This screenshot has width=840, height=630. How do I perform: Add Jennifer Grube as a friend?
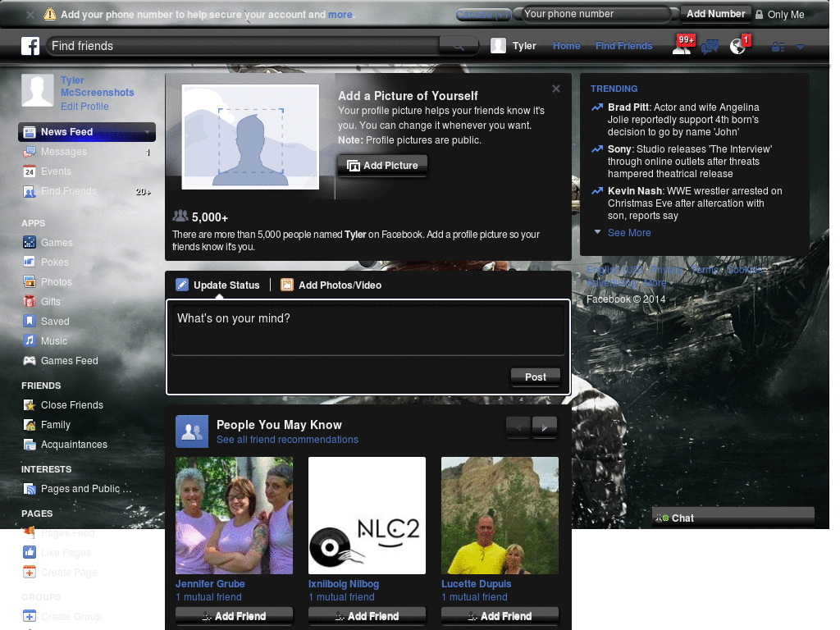(x=234, y=617)
